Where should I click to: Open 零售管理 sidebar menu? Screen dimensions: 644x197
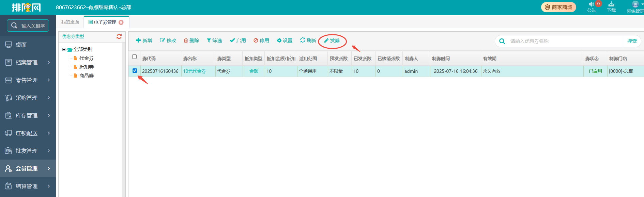pyautogui.click(x=28, y=80)
